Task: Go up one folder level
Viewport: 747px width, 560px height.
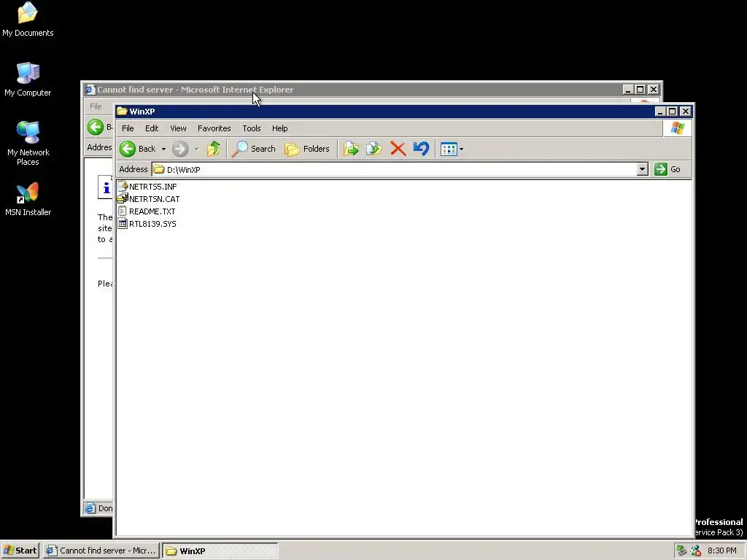Action: click(214, 149)
